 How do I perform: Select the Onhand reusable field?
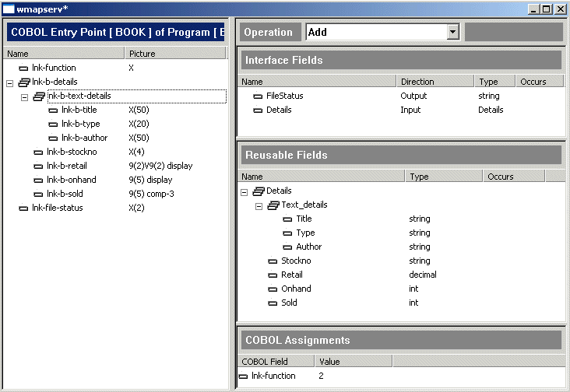pyautogui.click(x=296, y=289)
